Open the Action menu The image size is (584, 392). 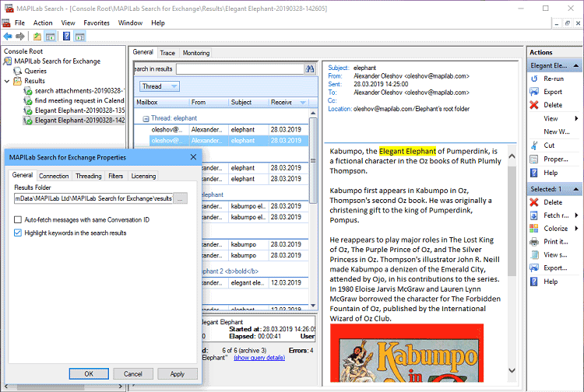[43, 23]
